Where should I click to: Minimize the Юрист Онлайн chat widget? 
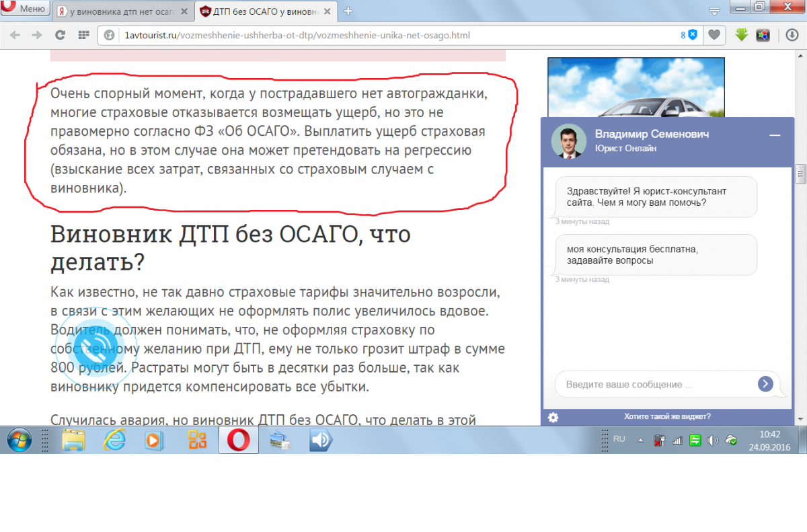point(775,135)
